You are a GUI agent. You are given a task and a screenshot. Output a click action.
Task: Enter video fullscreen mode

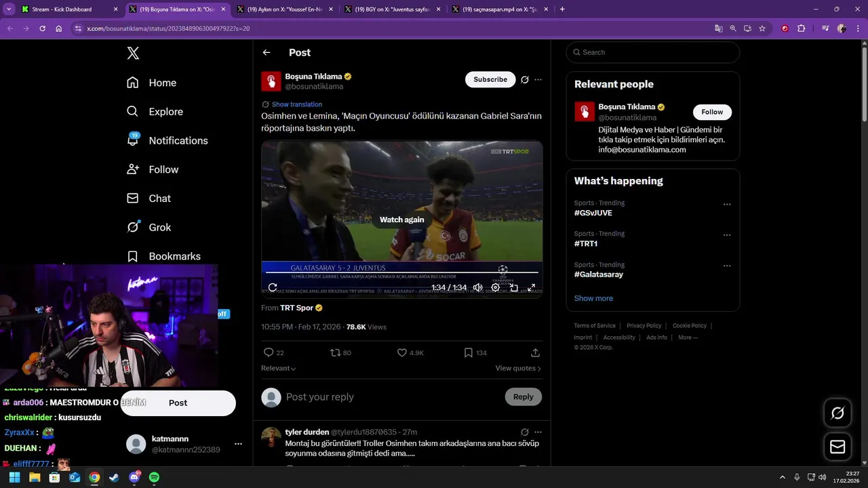(532, 287)
